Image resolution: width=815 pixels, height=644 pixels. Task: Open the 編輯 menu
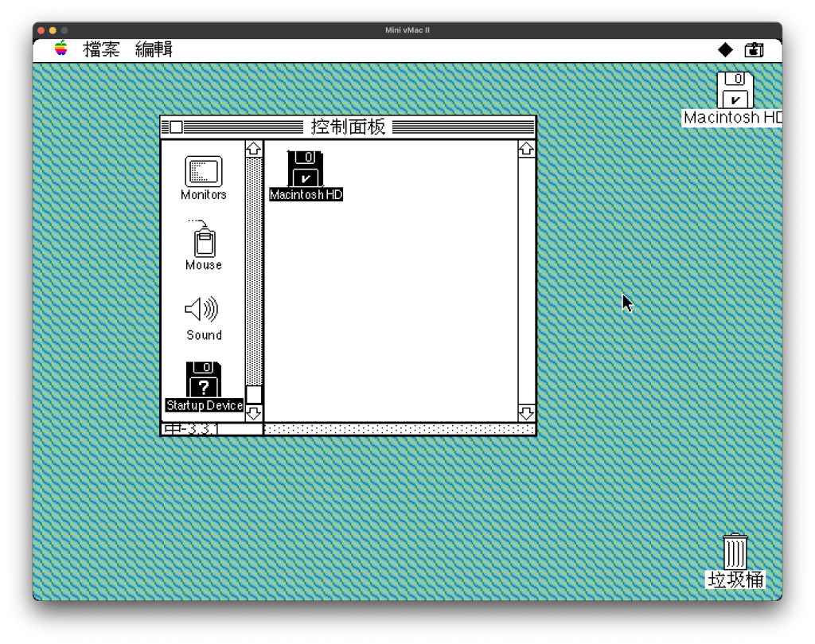point(154,49)
